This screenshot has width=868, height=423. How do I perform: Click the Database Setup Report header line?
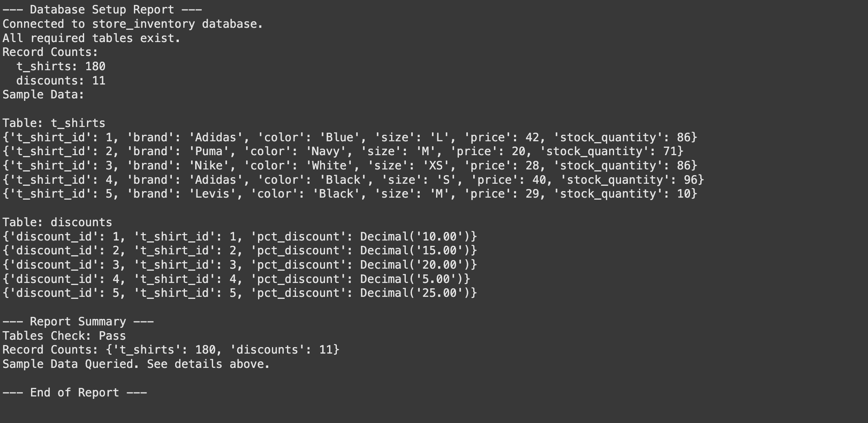pyautogui.click(x=102, y=10)
